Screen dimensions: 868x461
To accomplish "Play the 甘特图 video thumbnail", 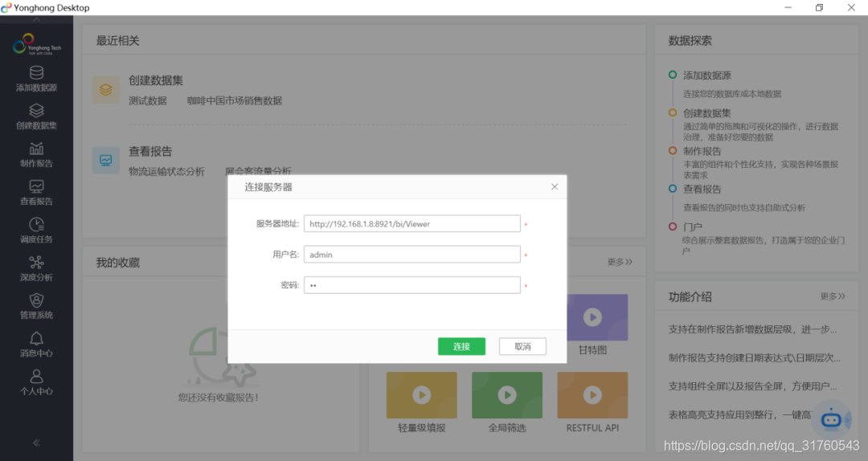I will pos(592,317).
